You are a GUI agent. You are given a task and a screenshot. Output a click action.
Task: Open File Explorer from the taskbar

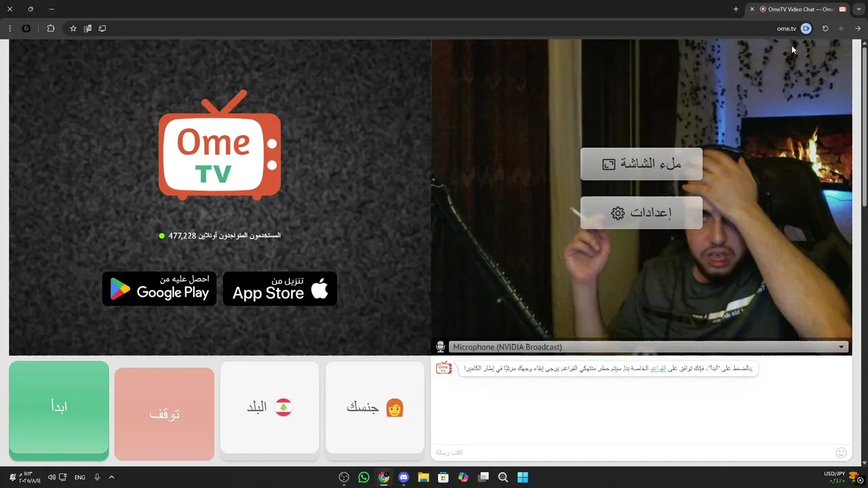tap(423, 477)
